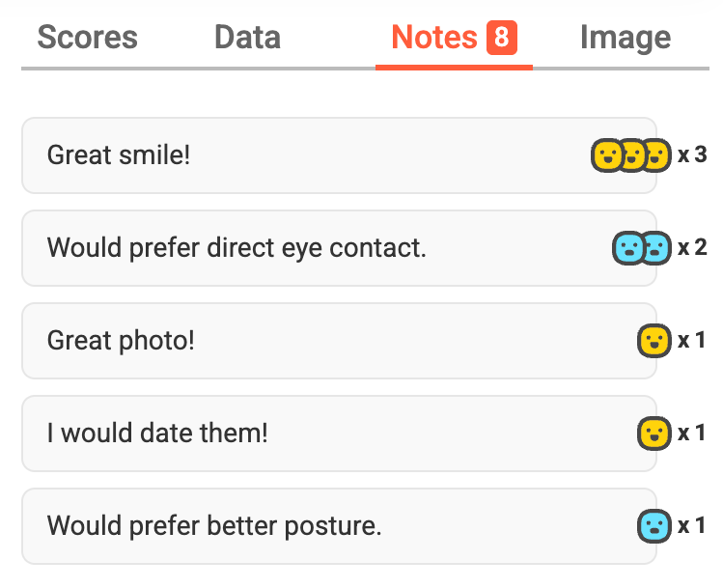Click the blue face beside better posture note
The width and height of the screenshot is (723, 588).
pyautogui.click(x=654, y=526)
